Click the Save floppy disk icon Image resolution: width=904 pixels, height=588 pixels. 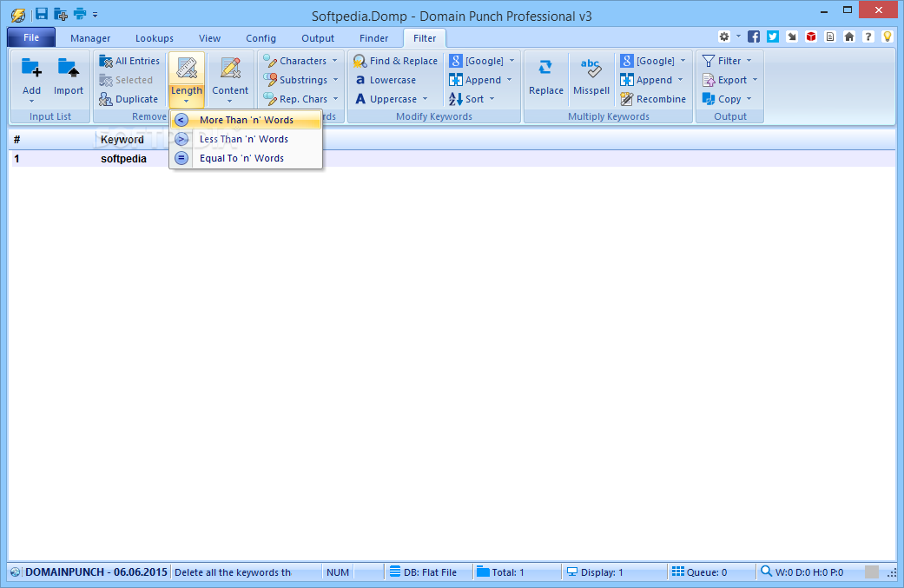[x=41, y=14]
